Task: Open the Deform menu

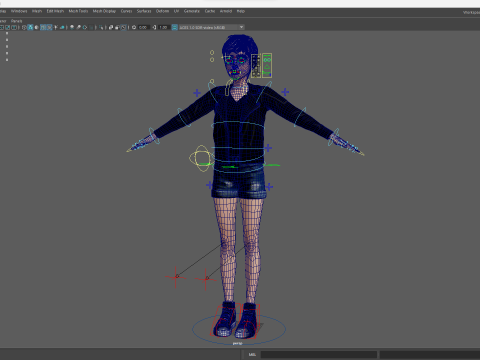Action: pos(162,11)
